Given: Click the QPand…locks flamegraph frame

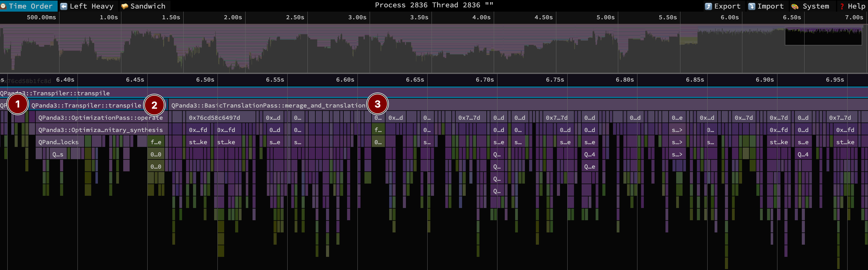Looking at the screenshot, I should point(58,142).
